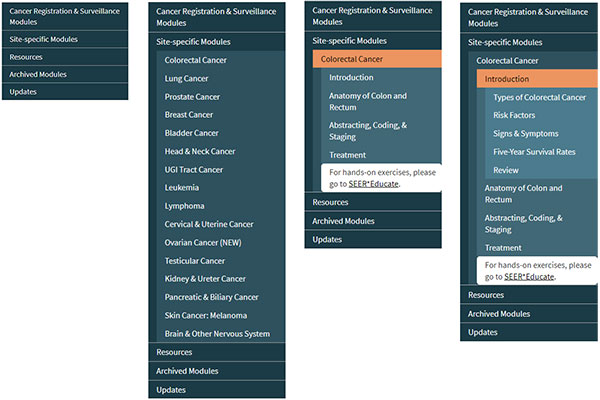Select Head & Neck Cancer
The width and height of the screenshot is (600, 400).
point(200,152)
